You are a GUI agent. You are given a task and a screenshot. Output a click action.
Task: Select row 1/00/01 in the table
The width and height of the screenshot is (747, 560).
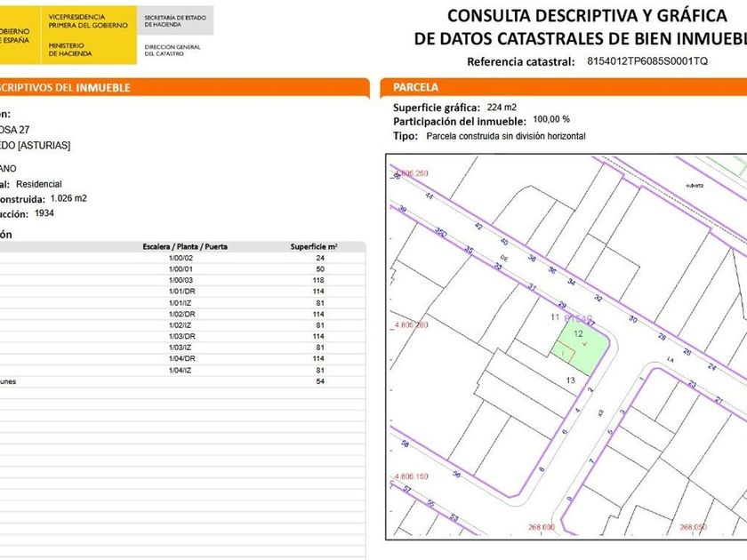(183, 269)
